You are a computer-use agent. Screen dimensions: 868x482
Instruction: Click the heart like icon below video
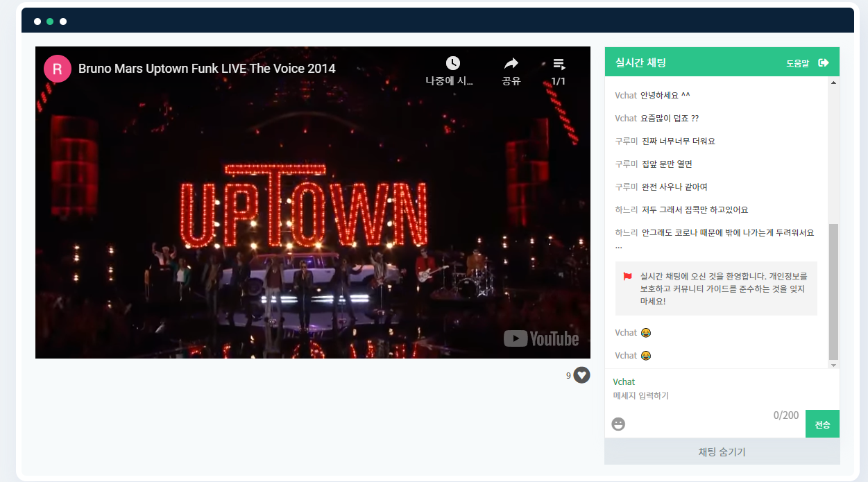tap(581, 375)
